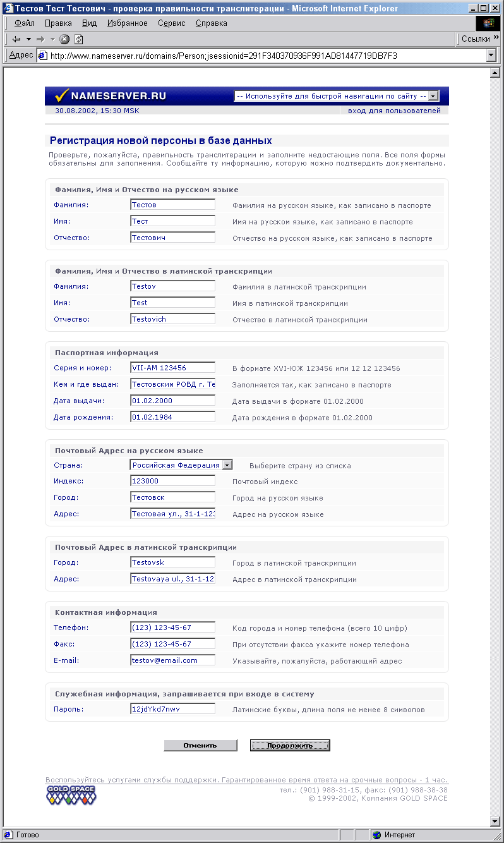Click the Серия и номер passport field
The height and width of the screenshot is (843, 504).
tap(172, 368)
